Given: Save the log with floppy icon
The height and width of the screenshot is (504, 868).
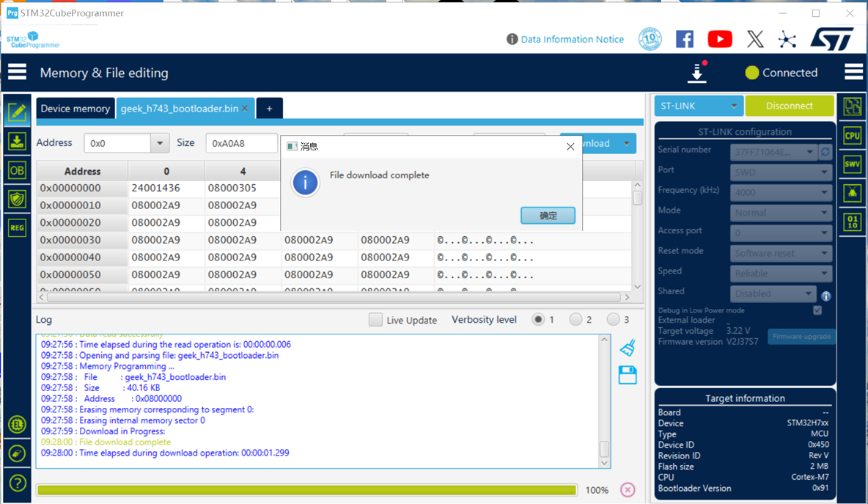Looking at the screenshot, I should click(628, 376).
